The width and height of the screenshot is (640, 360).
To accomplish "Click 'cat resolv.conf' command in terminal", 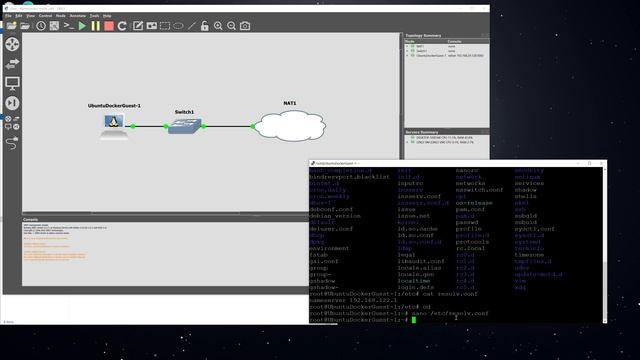I will pyautogui.click(x=450, y=294).
